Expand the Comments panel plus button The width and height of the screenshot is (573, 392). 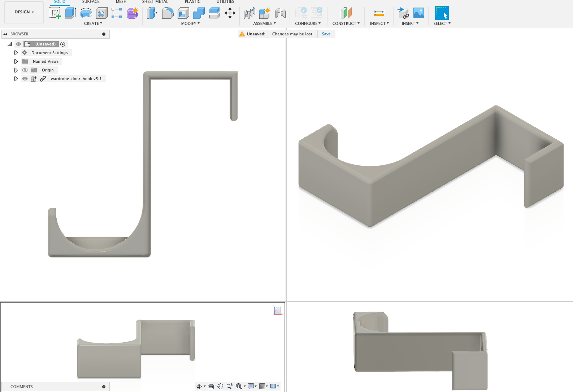tap(104, 387)
